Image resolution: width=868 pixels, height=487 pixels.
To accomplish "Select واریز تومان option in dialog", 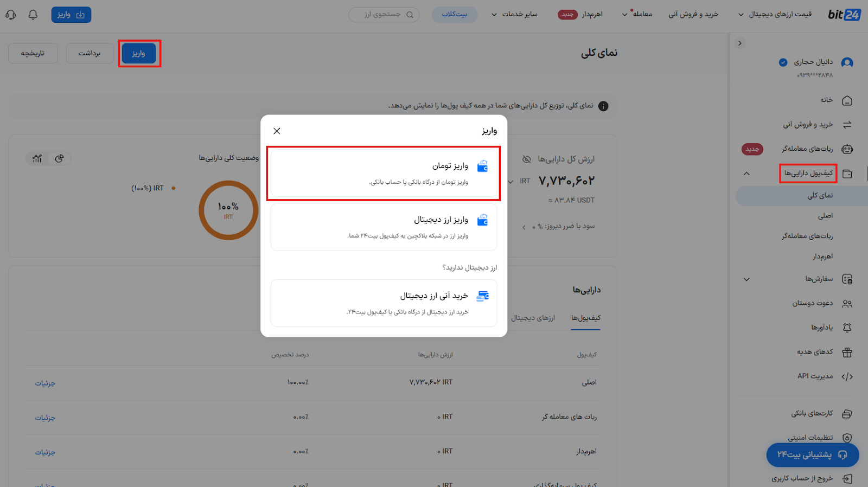I will pyautogui.click(x=384, y=173).
